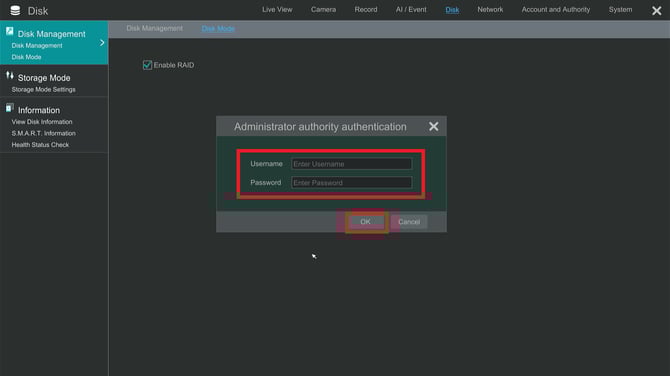
Task: Select the Disk menu item
Action: [x=452, y=9]
